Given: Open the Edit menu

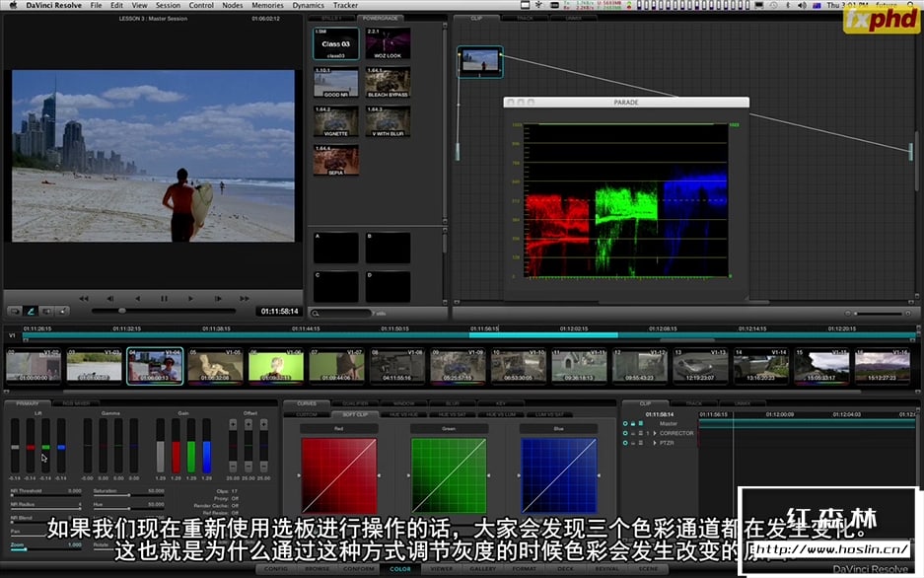Looking at the screenshot, I should coord(116,5).
